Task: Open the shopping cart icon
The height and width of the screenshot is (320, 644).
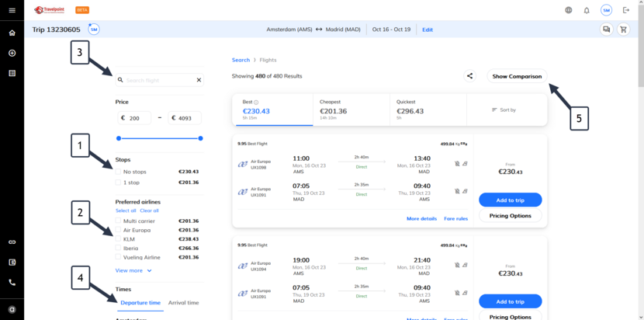Action: pos(624,30)
